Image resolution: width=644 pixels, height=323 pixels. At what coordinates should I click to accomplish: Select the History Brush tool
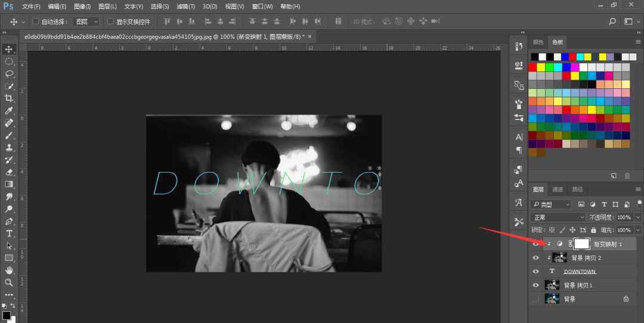(x=8, y=160)
